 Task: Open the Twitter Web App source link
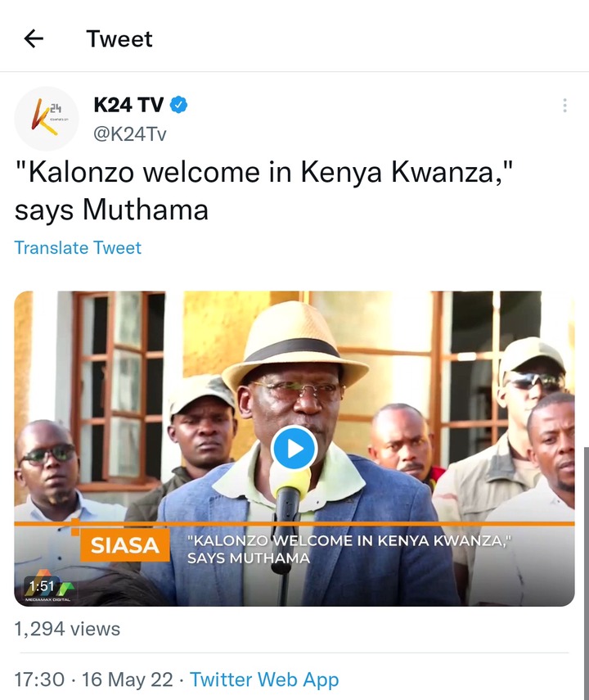click(264, 680)
